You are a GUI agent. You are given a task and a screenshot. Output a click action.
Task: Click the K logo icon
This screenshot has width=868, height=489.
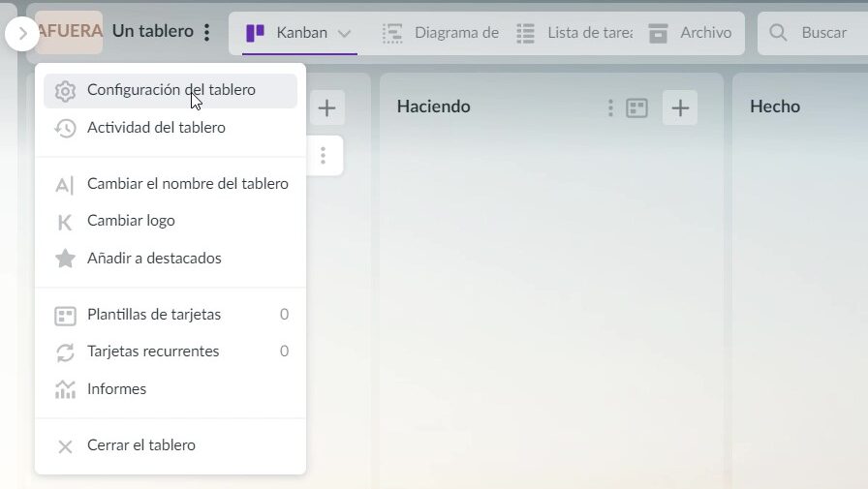(x=65, y=222)
